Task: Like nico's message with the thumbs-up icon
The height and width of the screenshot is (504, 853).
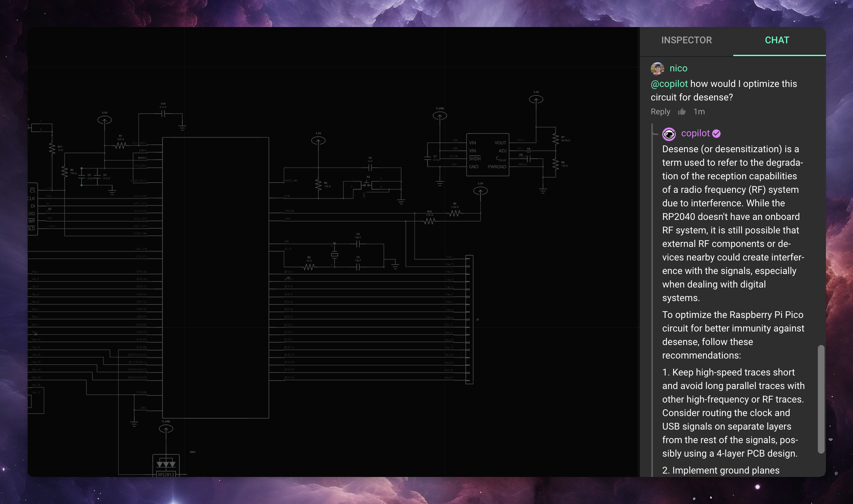Action: click(x=682, y=111)
